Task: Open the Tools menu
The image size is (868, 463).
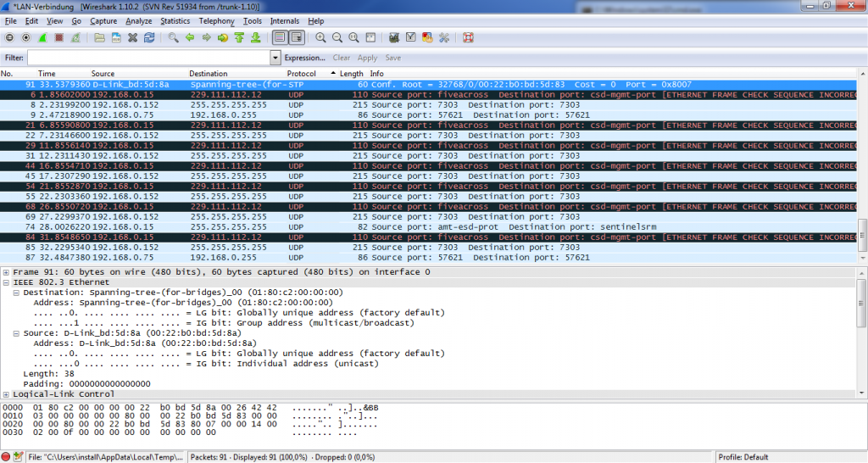Action: (x=252, y=21)
